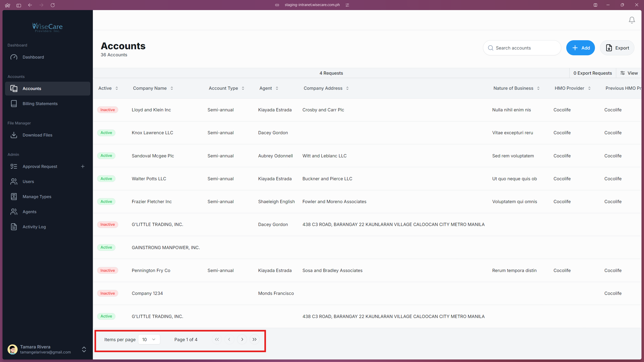Open the Users admin icon

[x=14, y=182]
